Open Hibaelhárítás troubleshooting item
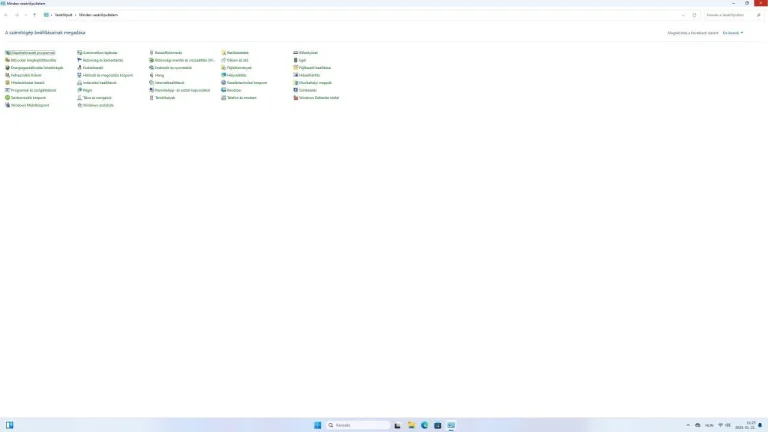The image size is (768, 432). pos(307,75)
